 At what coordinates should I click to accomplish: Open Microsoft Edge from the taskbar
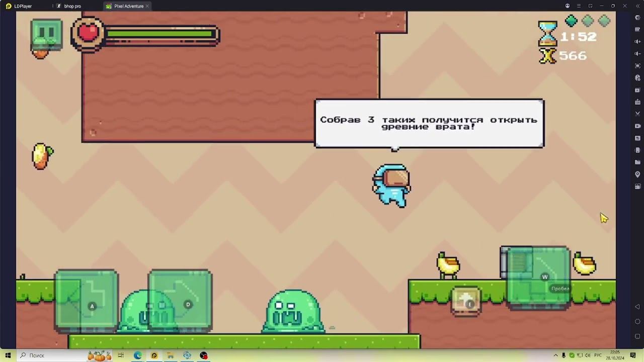point(137,355)
